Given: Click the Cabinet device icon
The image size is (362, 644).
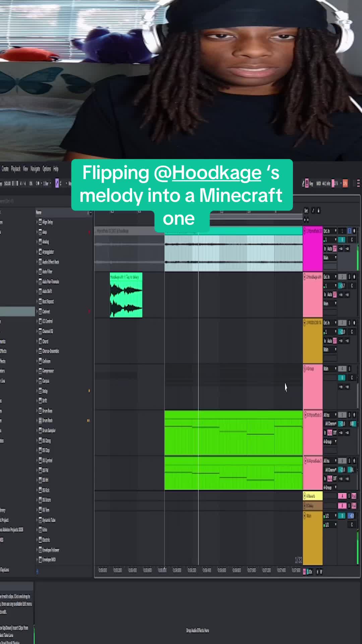Looking at the screenshot, I should point(40,312).
